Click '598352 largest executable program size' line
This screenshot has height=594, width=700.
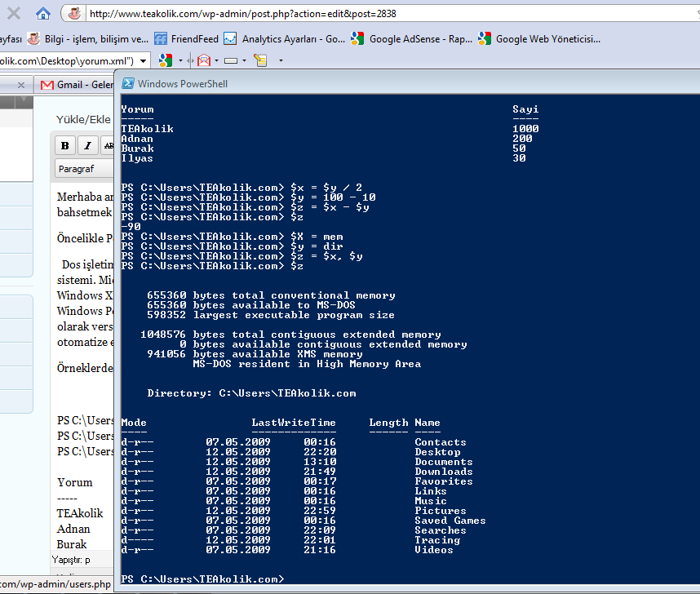(271, 315)
